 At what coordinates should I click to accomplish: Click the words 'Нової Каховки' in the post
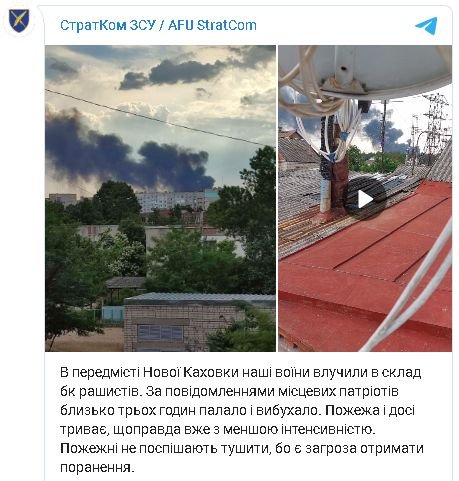tap(191, 372)
